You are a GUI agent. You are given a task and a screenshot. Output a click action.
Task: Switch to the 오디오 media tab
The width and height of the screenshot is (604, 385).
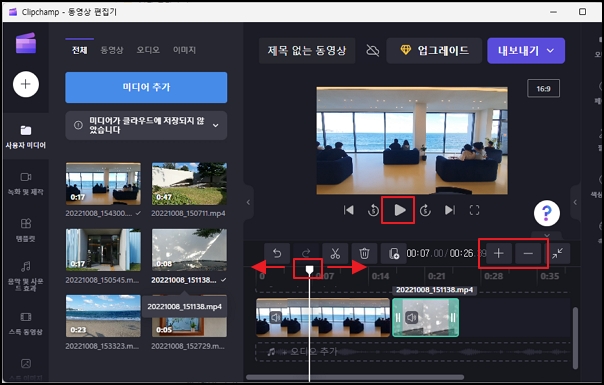coord(148,50)
